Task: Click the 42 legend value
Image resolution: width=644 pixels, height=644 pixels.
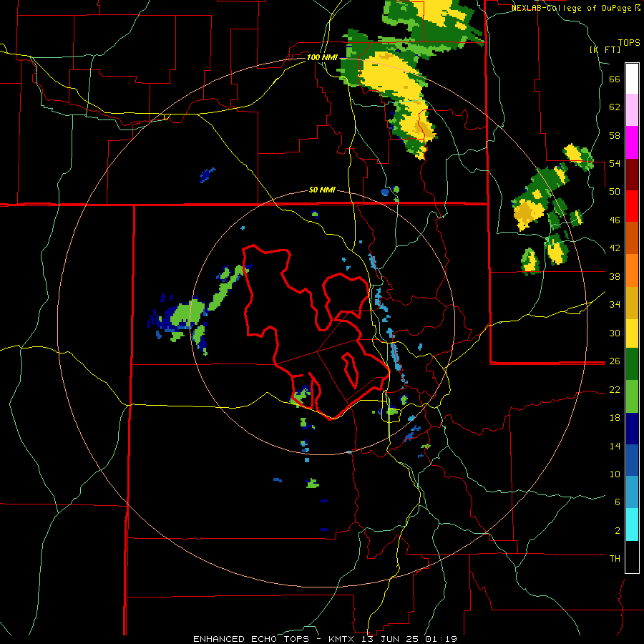Action: coord(615,248)
